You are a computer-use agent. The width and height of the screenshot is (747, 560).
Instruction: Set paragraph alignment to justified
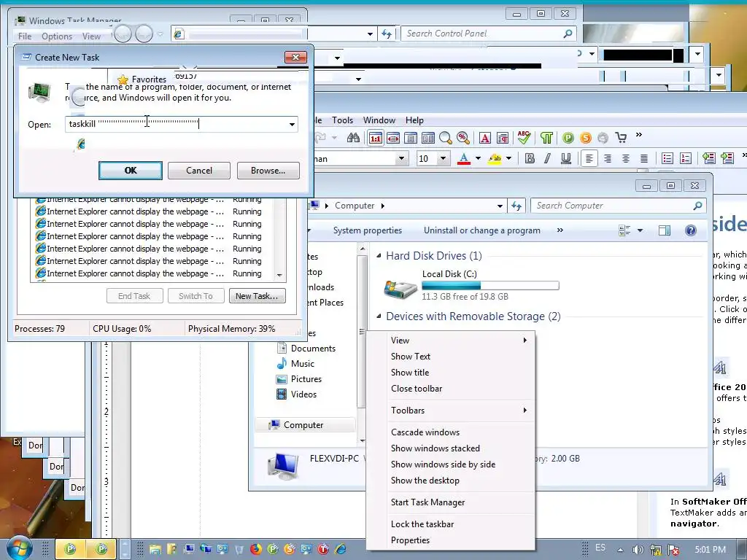[643, 158]
